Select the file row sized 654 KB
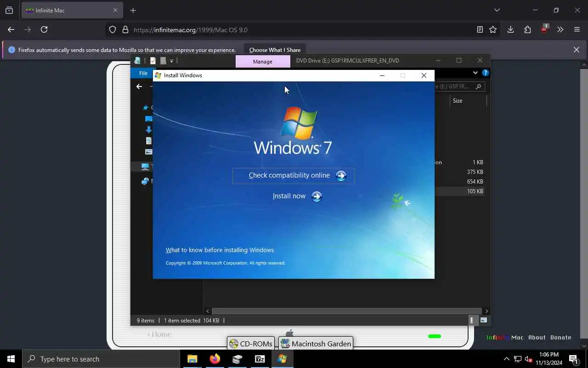The image size is (588, 368). tap(459, 182)
